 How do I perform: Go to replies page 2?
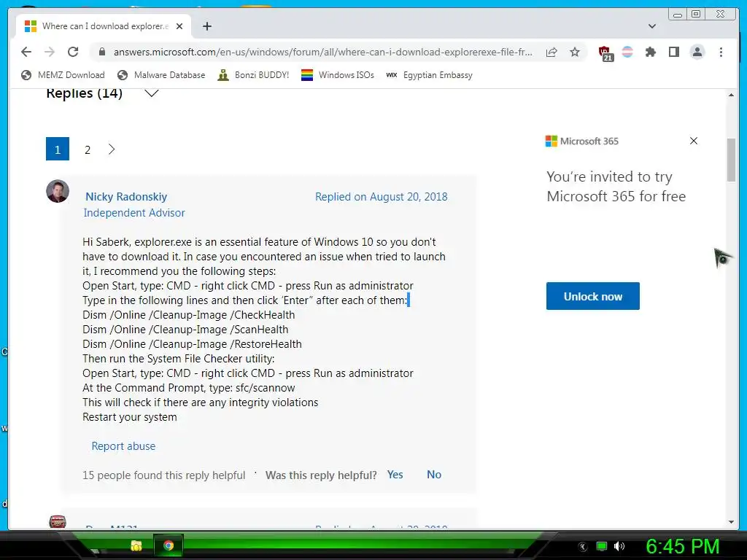click(88, 150)
